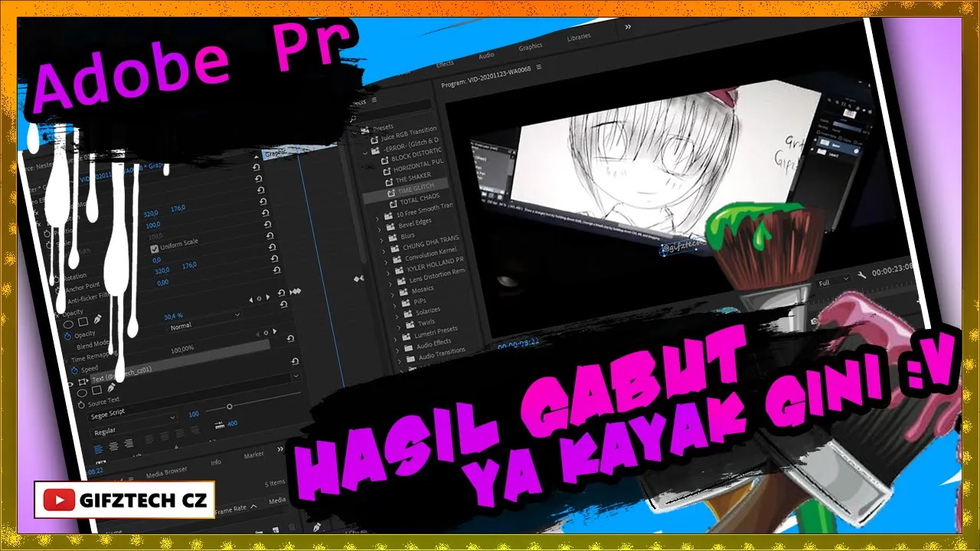Screen dimensions: 980x551
Task: Toggle the Uniform Scale checkbox
Action: [154, 249]
